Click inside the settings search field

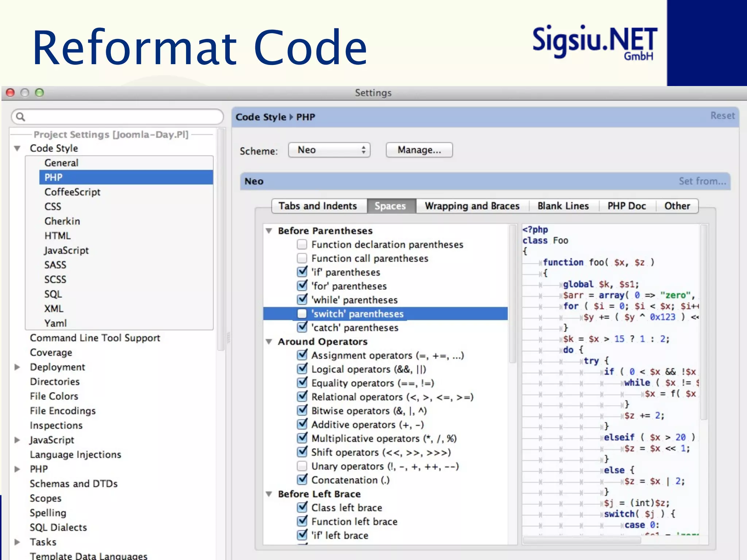click(x=117, y=117)
